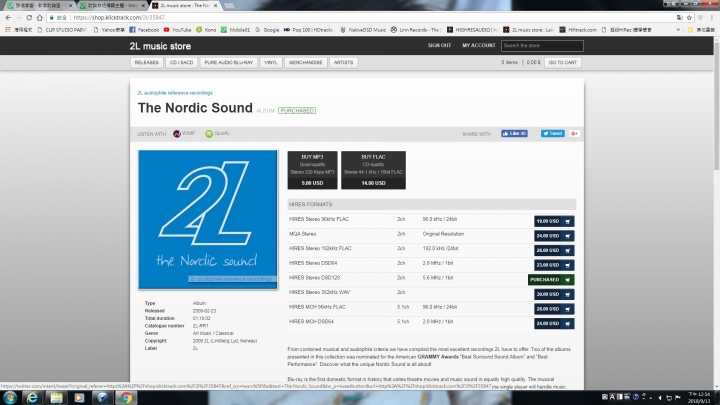Show hidden system tray icons
Image resolution: width=720 pixels, height=405 pixels.
650,398
